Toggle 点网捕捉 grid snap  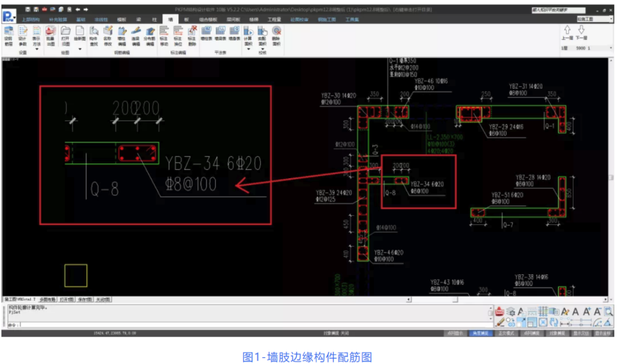click(x=532, y=333)
